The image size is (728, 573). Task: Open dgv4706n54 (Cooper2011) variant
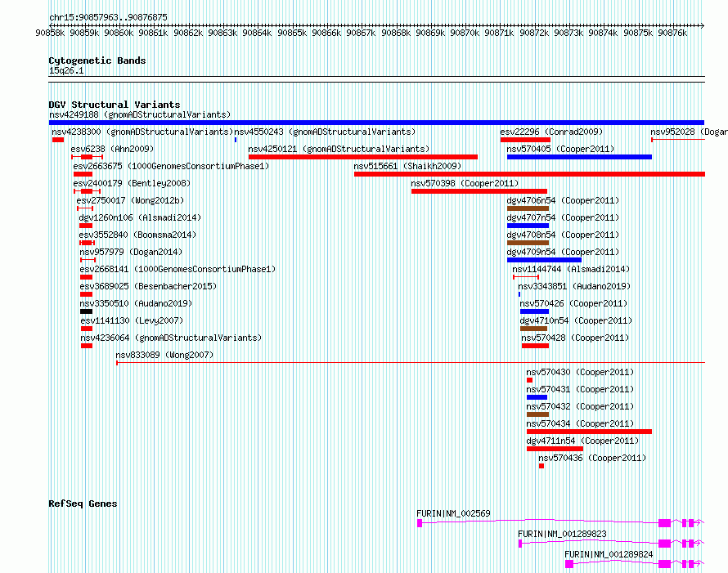tap(564, 200)
